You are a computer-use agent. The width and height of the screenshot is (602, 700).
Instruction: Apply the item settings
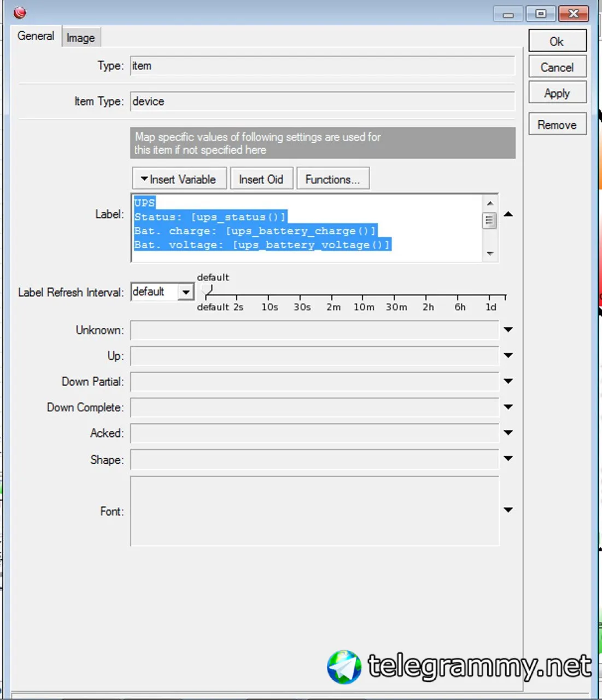coord(557,94)
